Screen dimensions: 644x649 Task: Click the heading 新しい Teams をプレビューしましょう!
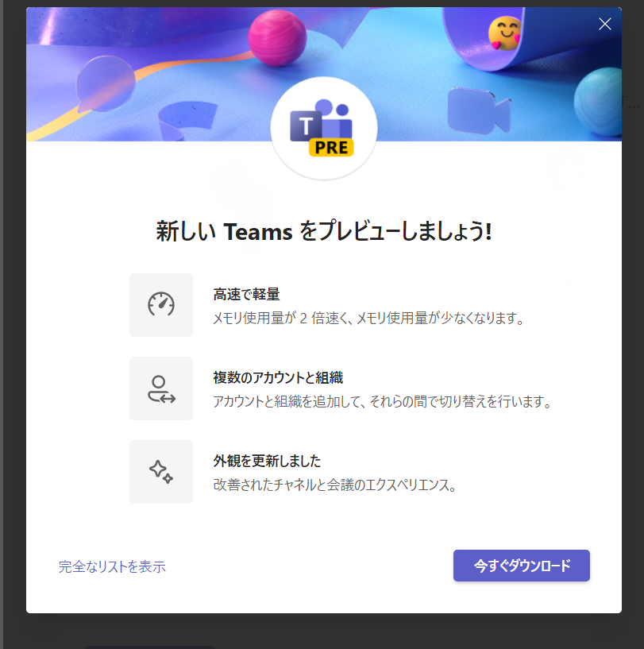tap(324, 231)
